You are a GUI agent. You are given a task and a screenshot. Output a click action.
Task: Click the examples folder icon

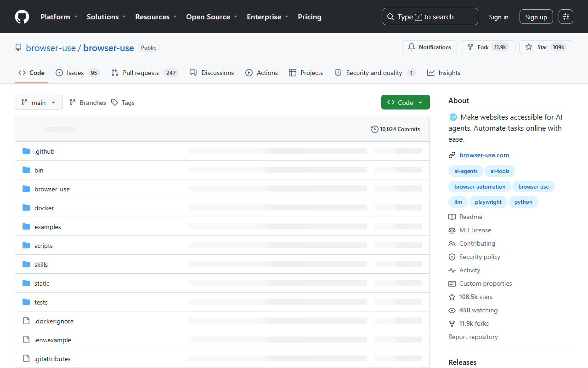(x=26, y=227)
